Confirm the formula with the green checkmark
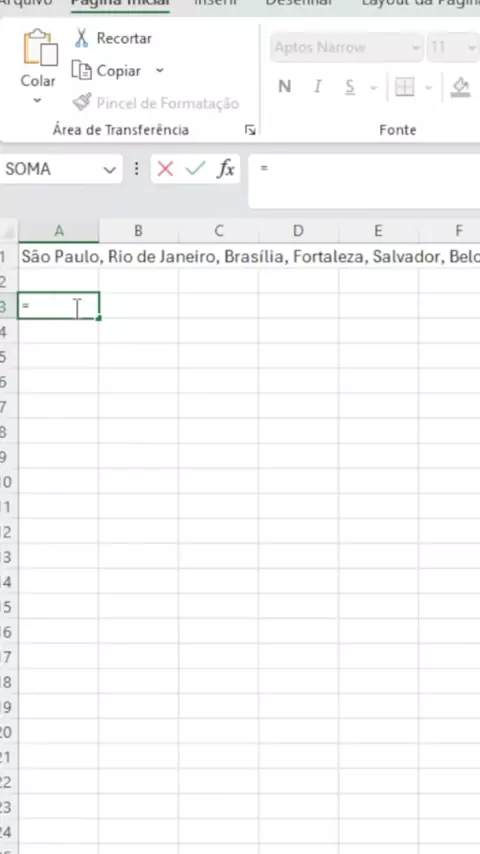 point(195,169)
